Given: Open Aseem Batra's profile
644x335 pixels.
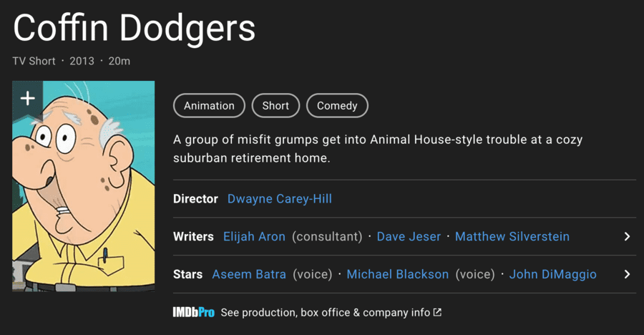Looking at the screenshot, I should 249,274.
